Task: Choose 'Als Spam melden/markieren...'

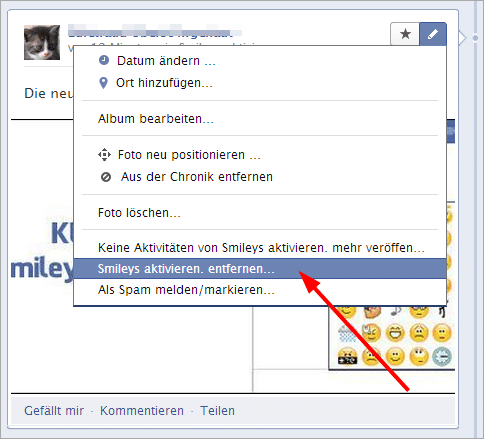Action: click(x=260, y=290)
